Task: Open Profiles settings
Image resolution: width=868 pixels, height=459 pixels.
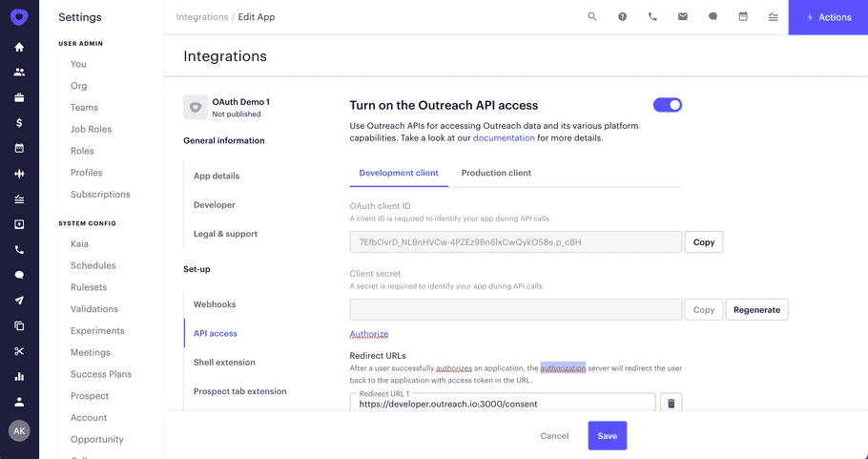Action: [x=87, y=173]
